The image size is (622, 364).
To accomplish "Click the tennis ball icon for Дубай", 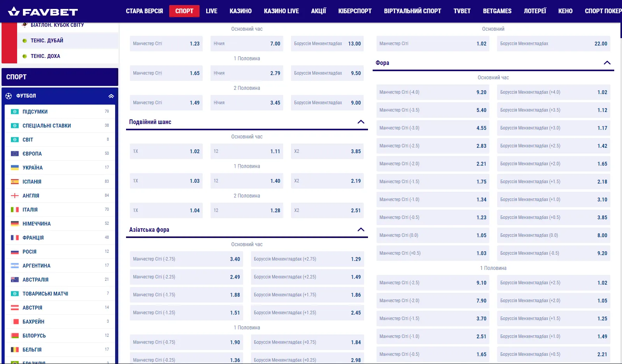I will tap(25, 41).
